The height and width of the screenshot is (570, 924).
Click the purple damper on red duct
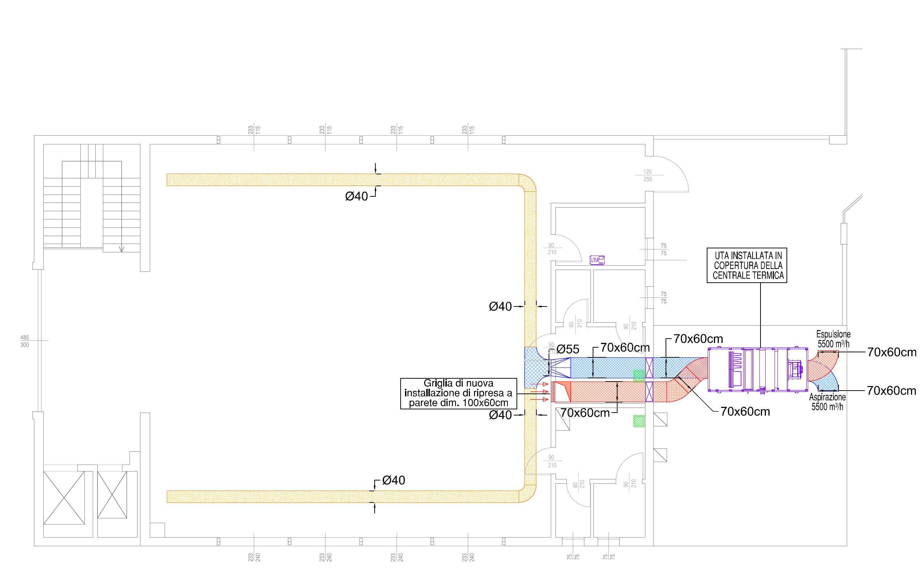[649, 392]
